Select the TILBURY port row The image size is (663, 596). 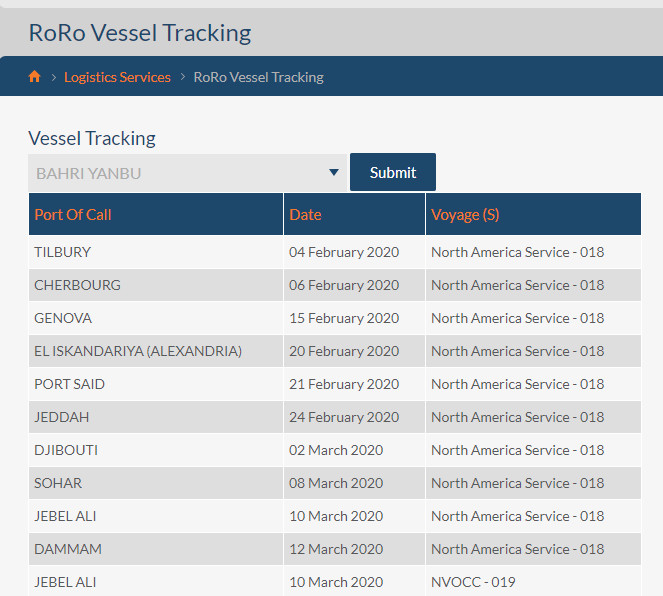coord(335,252)
